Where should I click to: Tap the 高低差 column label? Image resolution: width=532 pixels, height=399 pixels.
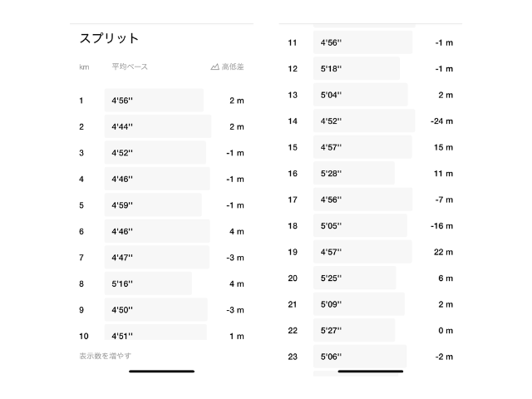234,66
